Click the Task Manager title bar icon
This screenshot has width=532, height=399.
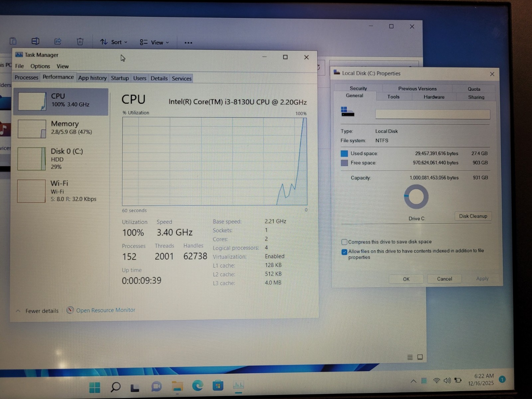click(19, 55)
